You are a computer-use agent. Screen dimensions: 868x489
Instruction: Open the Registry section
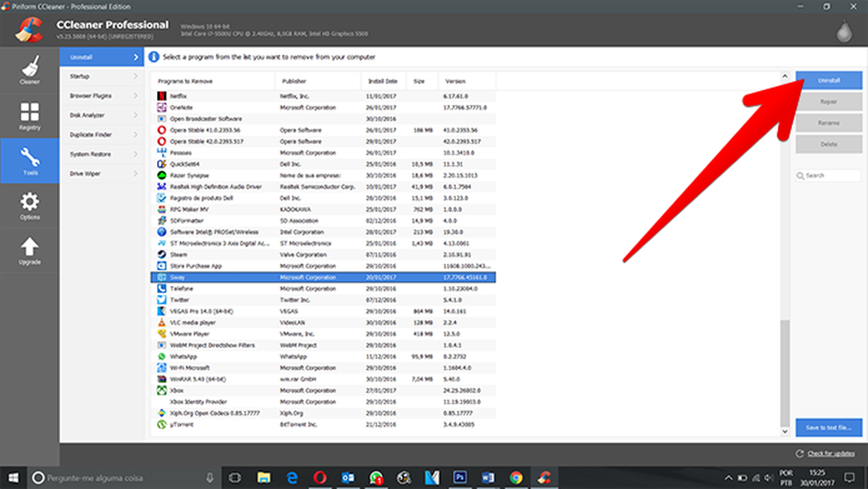29,117
